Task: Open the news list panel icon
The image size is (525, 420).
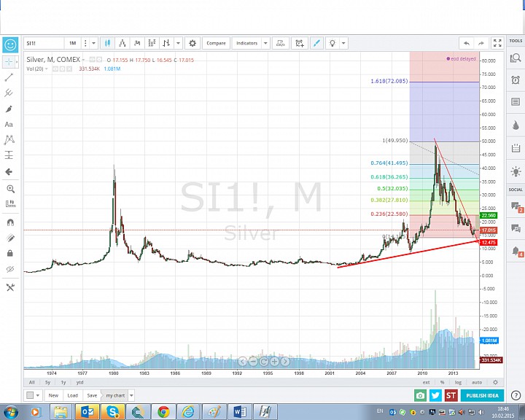Action: pyautogui.click(x=516, y=101)
